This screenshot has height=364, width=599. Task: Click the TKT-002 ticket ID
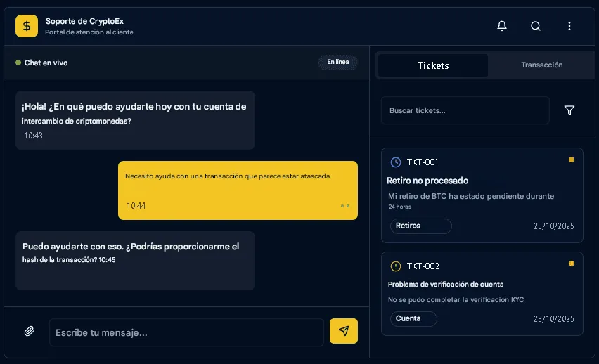point(423,266)
